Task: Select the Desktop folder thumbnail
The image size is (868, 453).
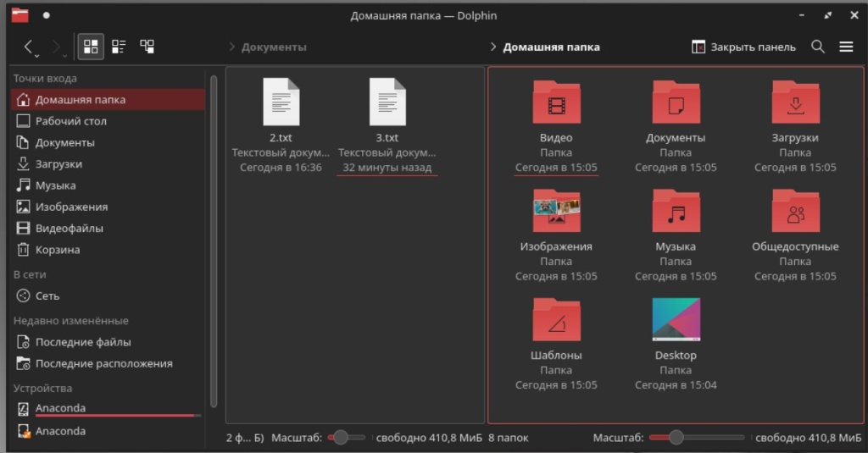Action: [676, 320]
